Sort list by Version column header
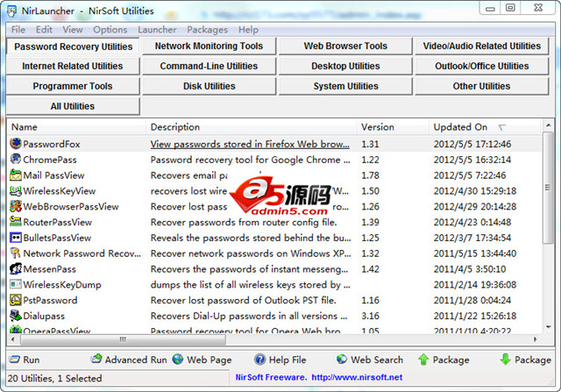The height and width of the screenshot is (392, 561). (x=393, y=127)
